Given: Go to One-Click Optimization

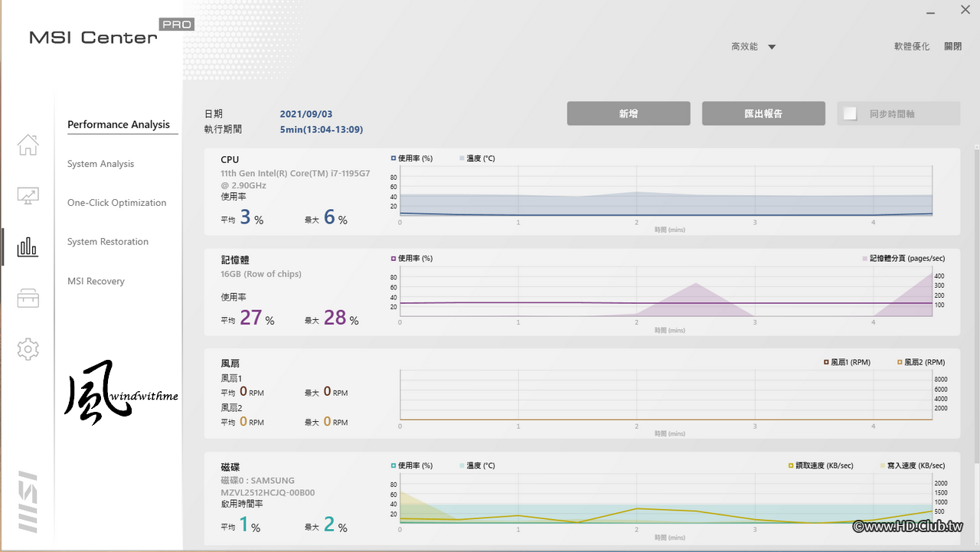Looking at the screenshot, I should [116, 203].
